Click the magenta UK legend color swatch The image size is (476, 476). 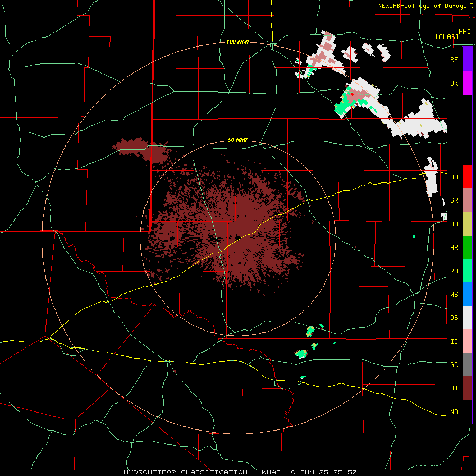click(x=467, y=83)
